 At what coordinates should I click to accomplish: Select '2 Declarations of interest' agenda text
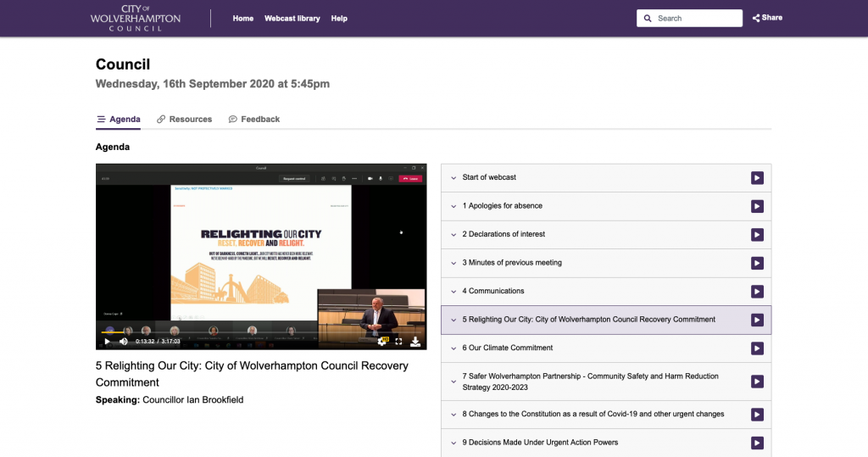504,234
